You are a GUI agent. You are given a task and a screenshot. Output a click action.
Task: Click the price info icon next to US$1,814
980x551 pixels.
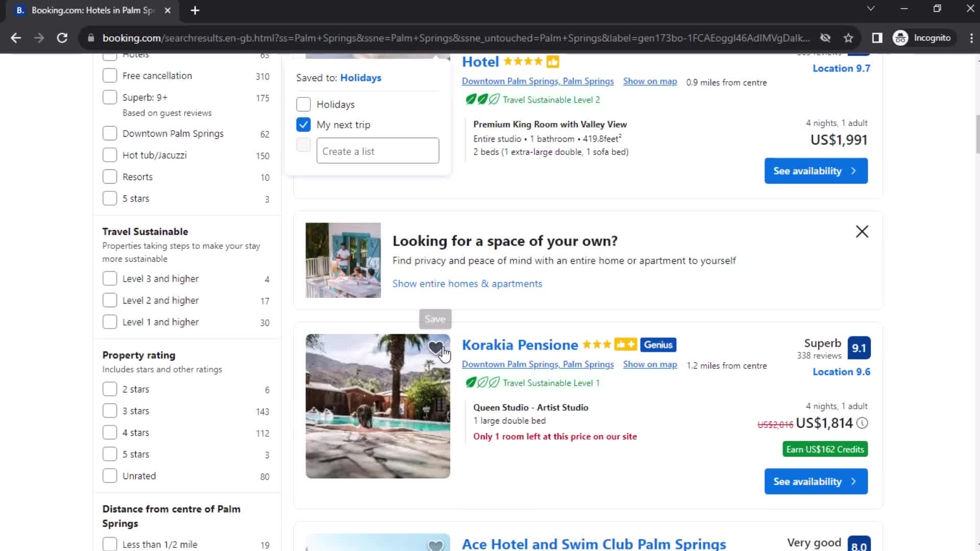click(862, 423)
